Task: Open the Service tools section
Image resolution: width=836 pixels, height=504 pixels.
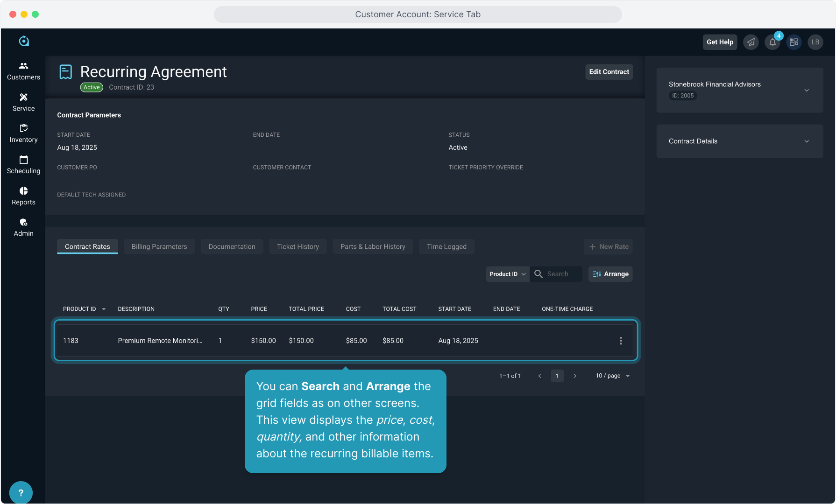Action: 23,102
